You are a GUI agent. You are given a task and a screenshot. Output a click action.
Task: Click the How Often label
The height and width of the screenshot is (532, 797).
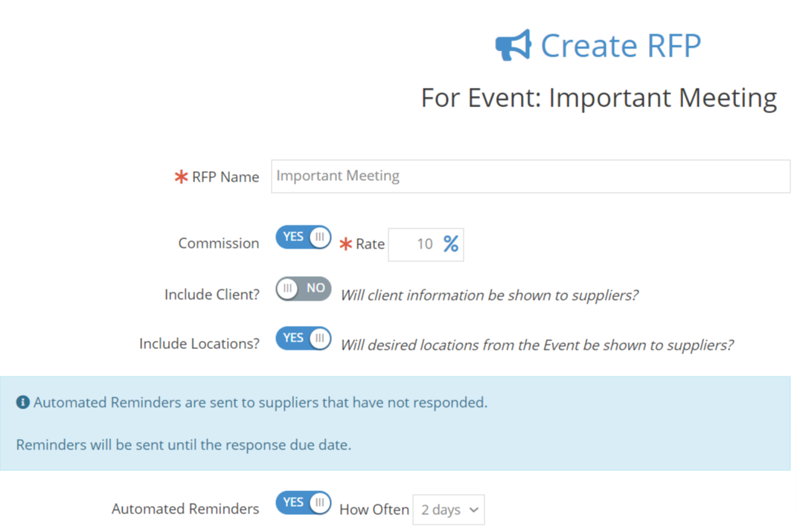(x=374, y=510)
